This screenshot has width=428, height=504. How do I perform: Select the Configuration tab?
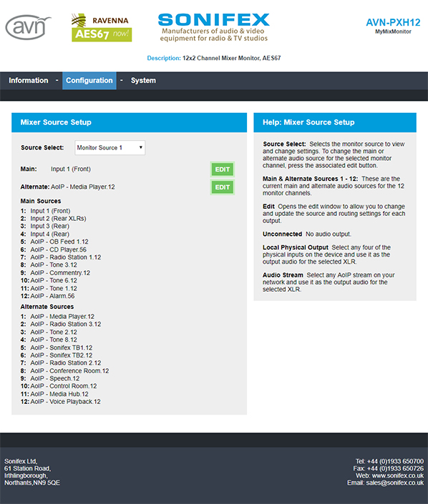click(89, 80)
